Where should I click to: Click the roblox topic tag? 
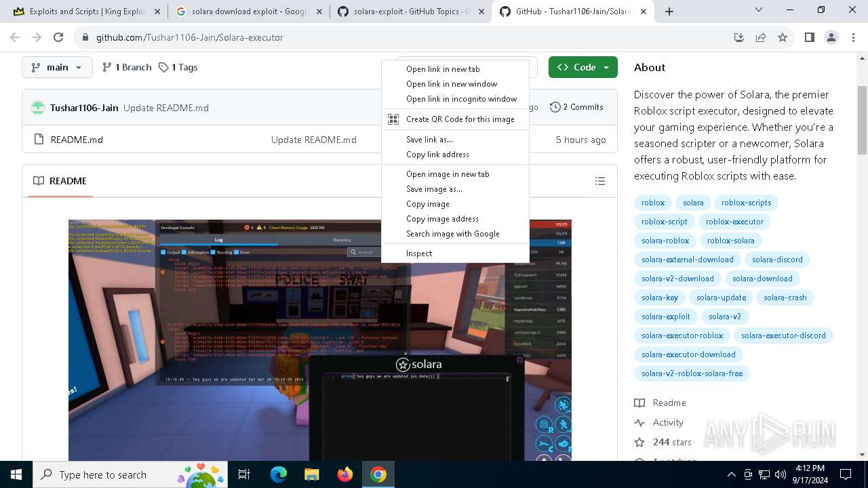point(653,203)
